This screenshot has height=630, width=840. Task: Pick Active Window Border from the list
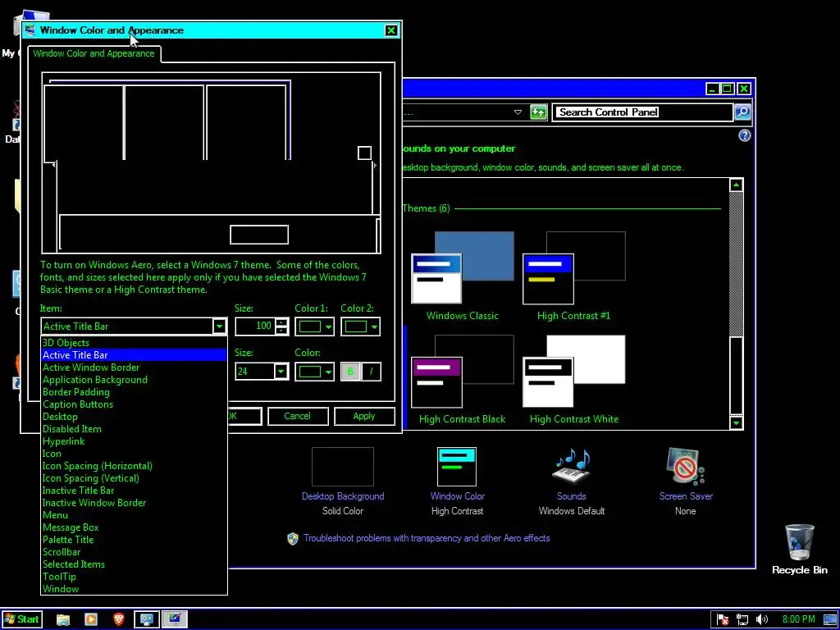[x=134, y=367]
